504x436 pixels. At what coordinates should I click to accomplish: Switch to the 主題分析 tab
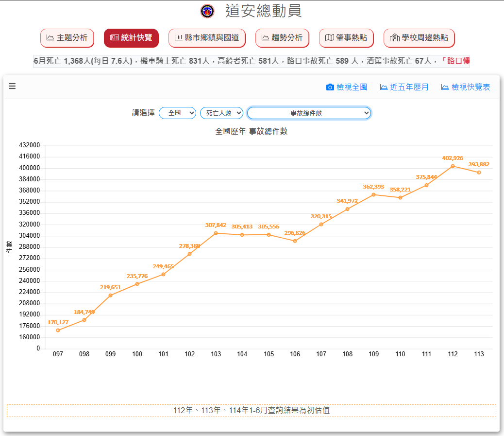tap(67, 38)
